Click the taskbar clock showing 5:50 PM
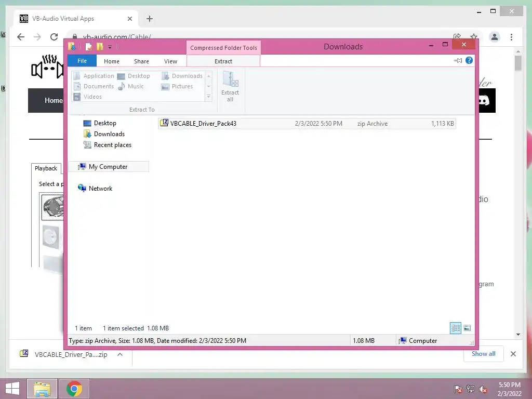This screenshot has height=399, width=532. coord(509,389)
